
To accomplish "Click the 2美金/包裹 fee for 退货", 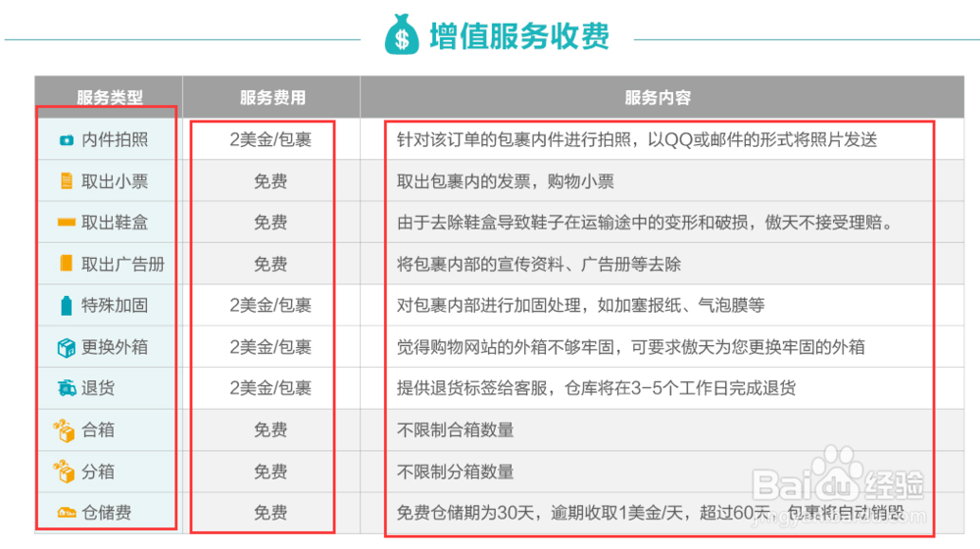I will click(x=270, y=387).
